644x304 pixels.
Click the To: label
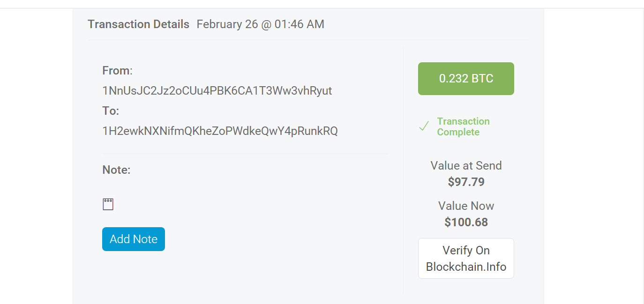click(111, 111)
